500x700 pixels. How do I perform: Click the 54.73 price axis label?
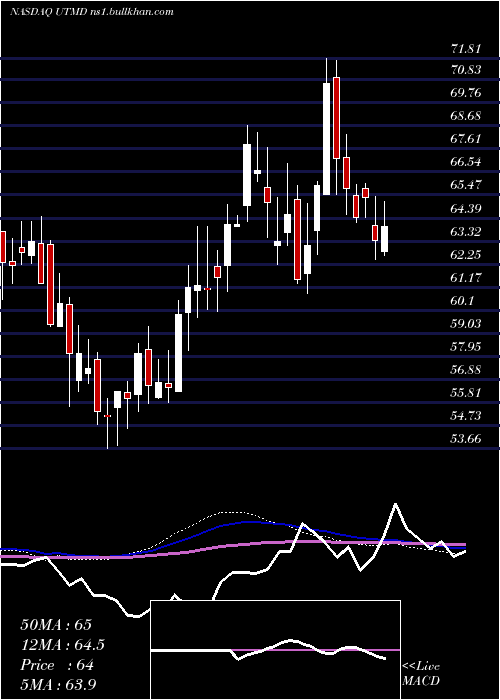pos(466,415)
